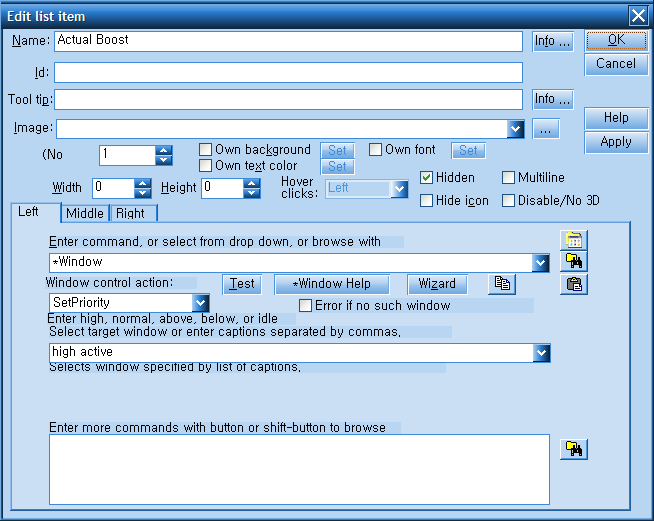Enable the Own background checkbox
Screen dimensions: 654x521
[x=205, y=149]
